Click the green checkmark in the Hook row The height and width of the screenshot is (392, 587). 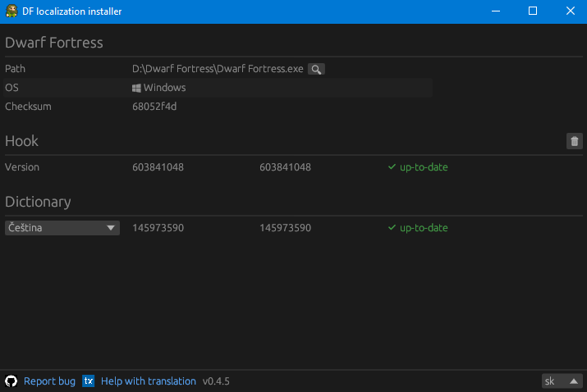click(392, 167)
